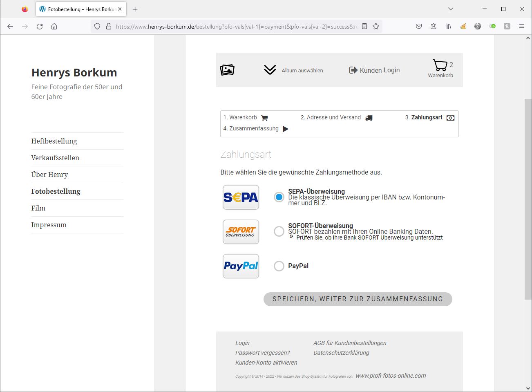Click the vertical scrollbar thumb
This screenshot has width=532, height=392.
528,199
